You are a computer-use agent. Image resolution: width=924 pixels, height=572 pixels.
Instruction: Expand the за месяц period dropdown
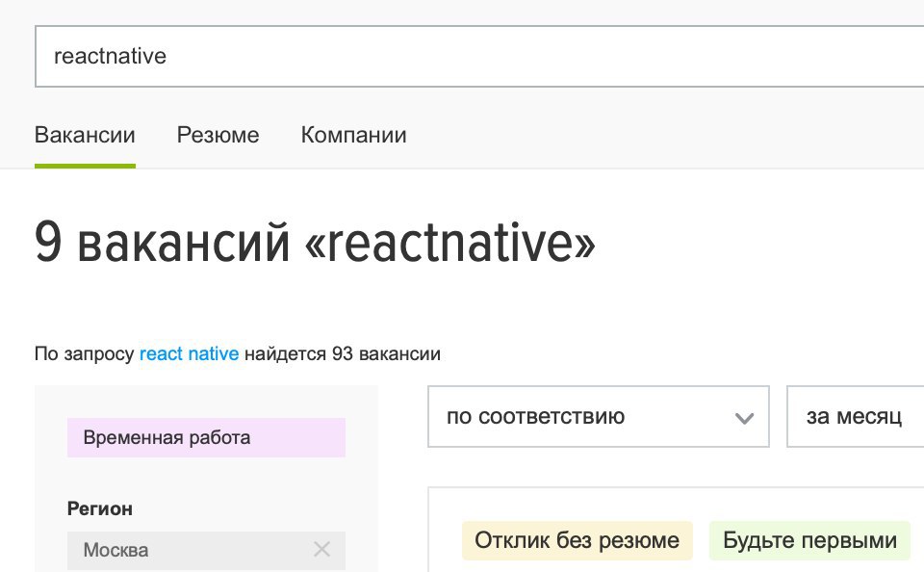855,416
